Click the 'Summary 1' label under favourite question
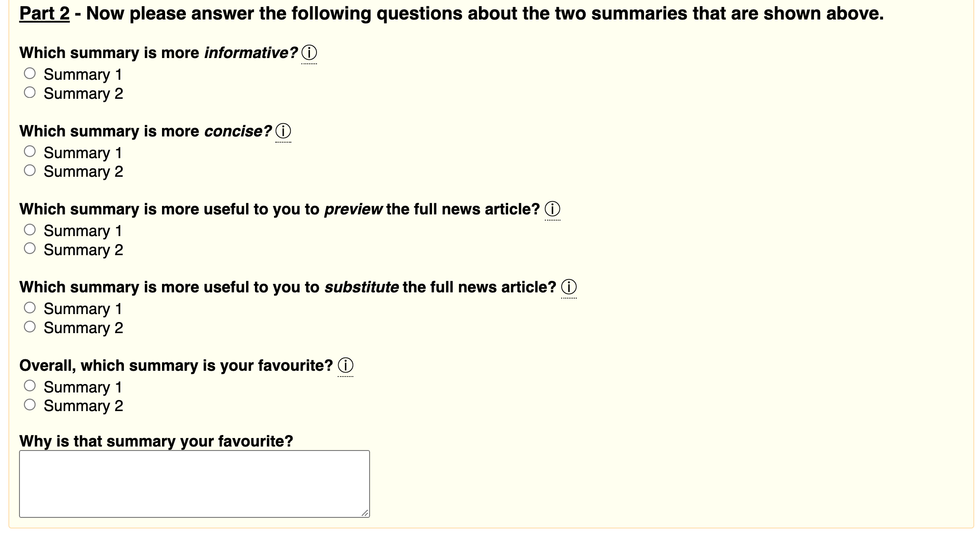980x536 pixels. pos(82,387)
